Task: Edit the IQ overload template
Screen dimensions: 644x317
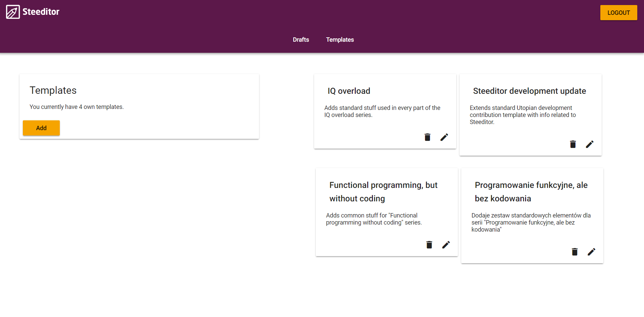Action: [x=444, y=137]
